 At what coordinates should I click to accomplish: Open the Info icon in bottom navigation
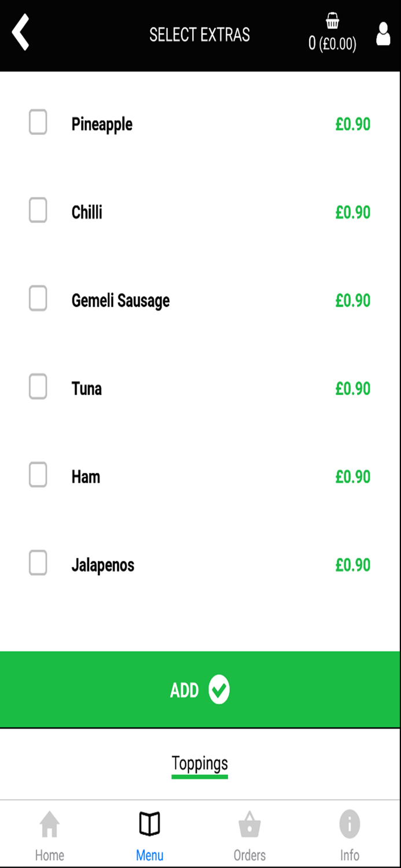(x=350, y=823)
